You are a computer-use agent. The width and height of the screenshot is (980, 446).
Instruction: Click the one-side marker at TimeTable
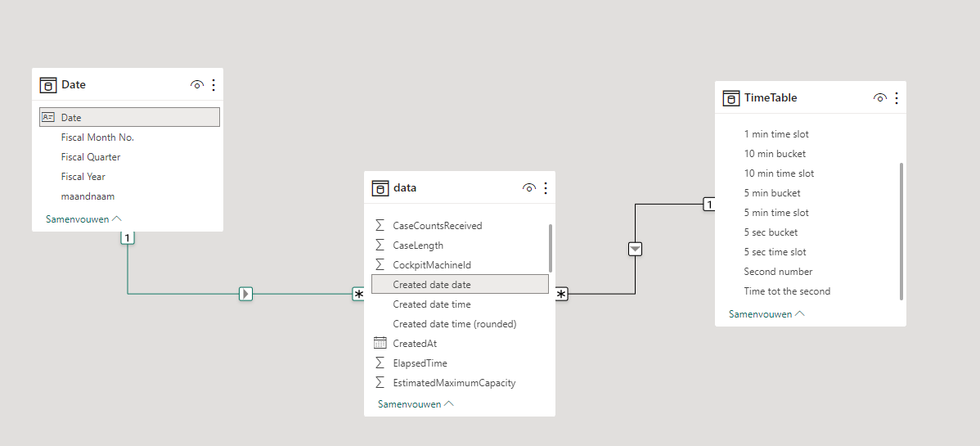[708, 204]
